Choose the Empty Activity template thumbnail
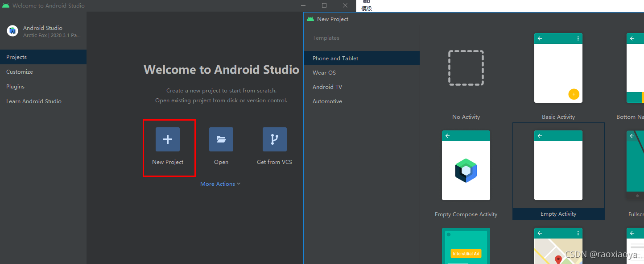 click(x=558, y=165)
